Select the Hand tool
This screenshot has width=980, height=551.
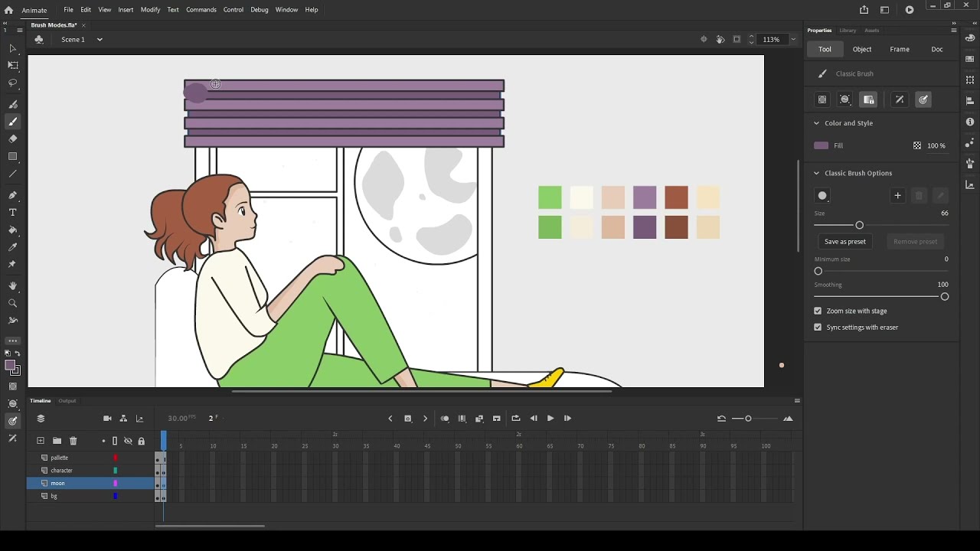point(13,285)
